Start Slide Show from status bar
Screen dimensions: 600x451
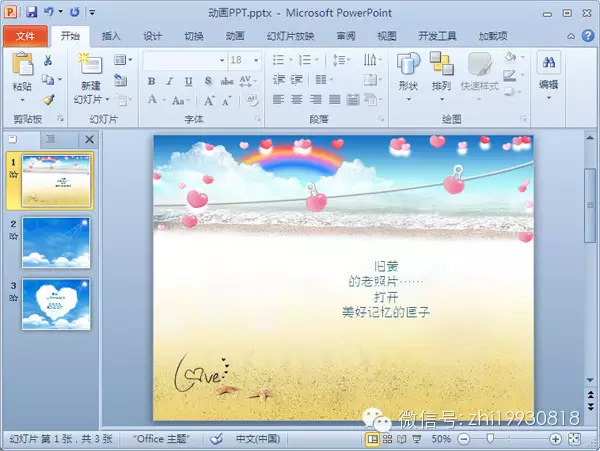(417, 439)
